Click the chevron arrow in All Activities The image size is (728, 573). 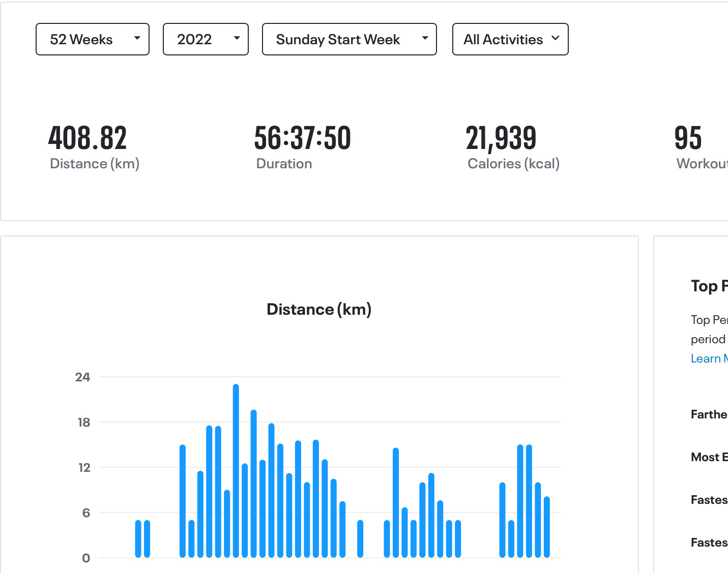[555, 38]
